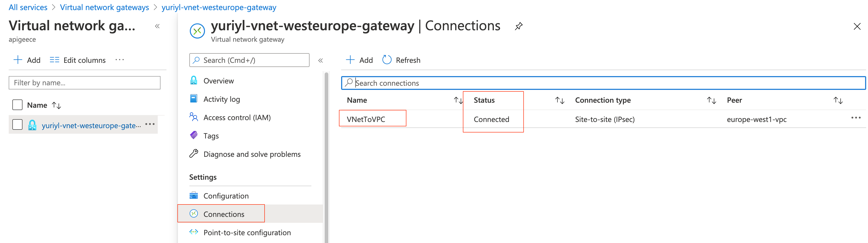Click the Connection type column header
The width and height of the screenshot is (868, 243).
pos(603,100)
